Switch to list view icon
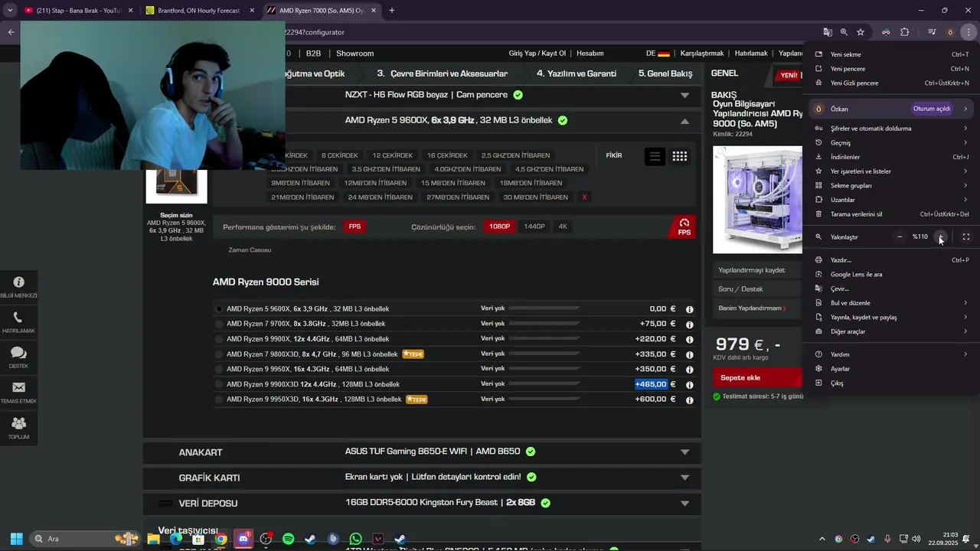This screenshot has width=980, height=551. click(x=655, y=156)
